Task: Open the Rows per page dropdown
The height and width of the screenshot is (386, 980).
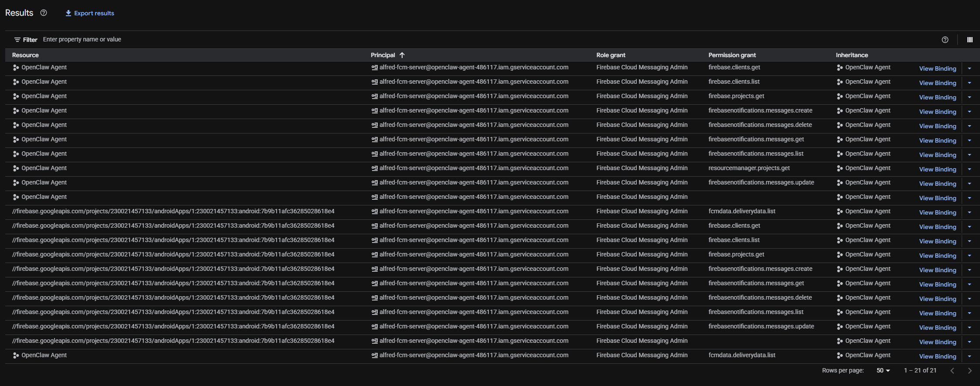Action: (883, 371)
